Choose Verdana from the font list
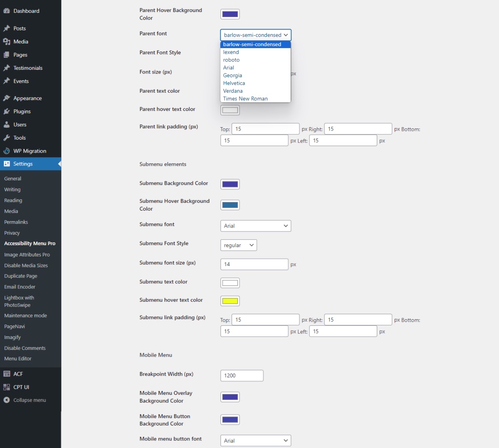Viewport: 499px width, 448px height. pyautogui.click(x=255, y=91)
